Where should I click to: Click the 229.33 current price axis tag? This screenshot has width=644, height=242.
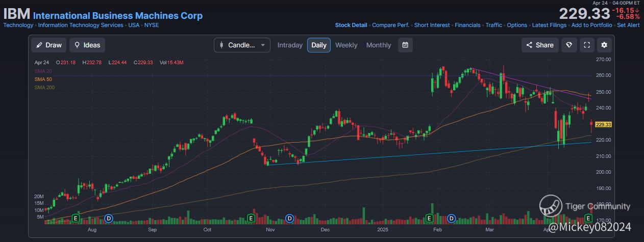[x=604, y=124]
